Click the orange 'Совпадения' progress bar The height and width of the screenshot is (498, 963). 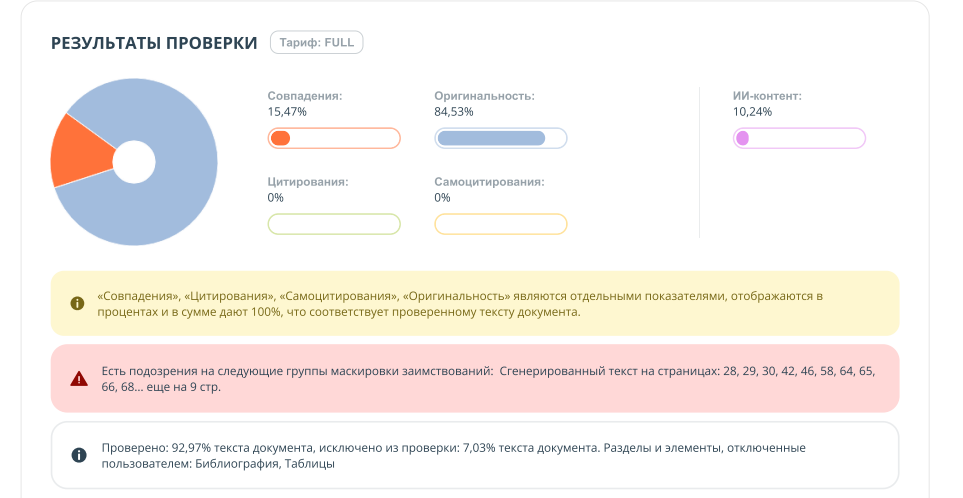[334, 139]
